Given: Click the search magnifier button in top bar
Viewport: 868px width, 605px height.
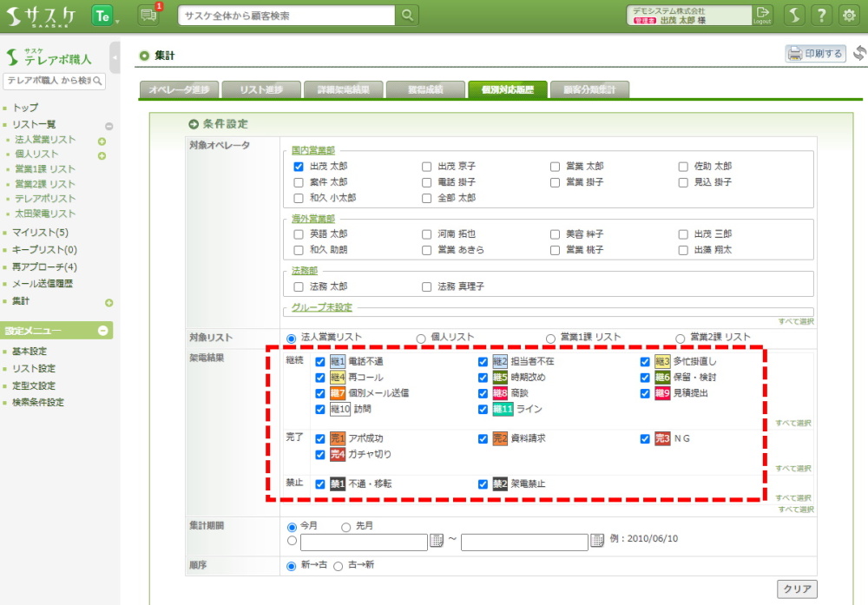Looking at the screenshot, I should point(407,16).
